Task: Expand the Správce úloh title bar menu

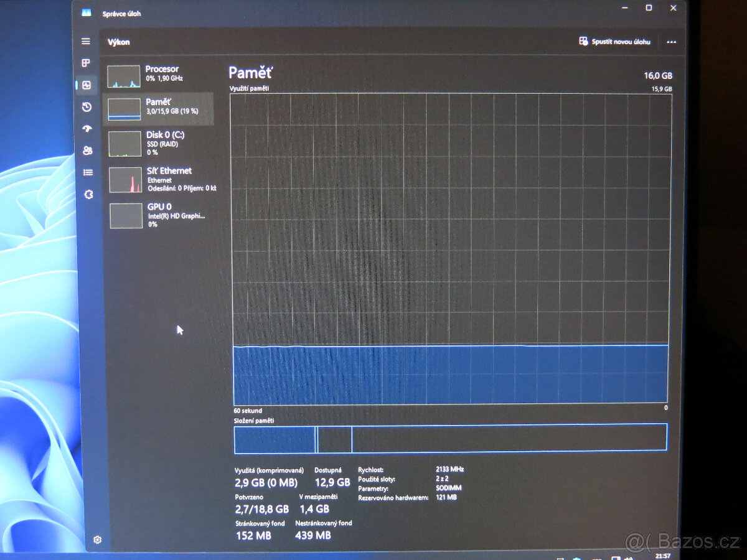Action: pyautogui.click(x=85, y=13)
